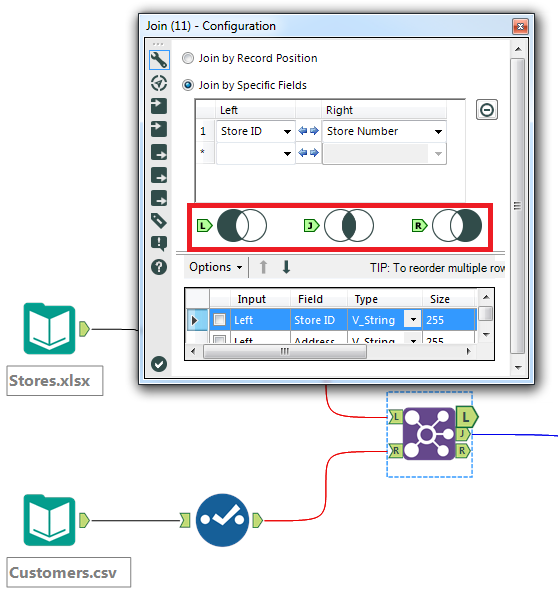This screenshot has height=590, width=558.
Task: Select the annotation tag icon
Action: 159,221
